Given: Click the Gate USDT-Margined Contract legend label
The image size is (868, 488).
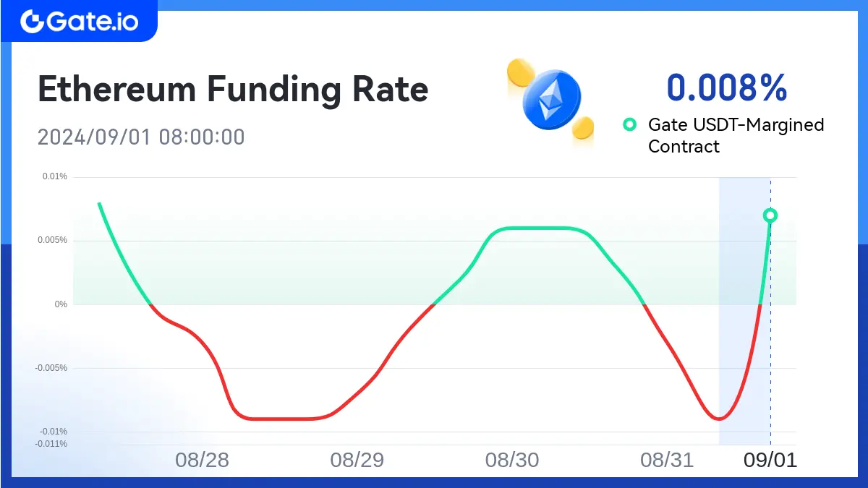Looking at the screenshot, I should click(736, 135).
